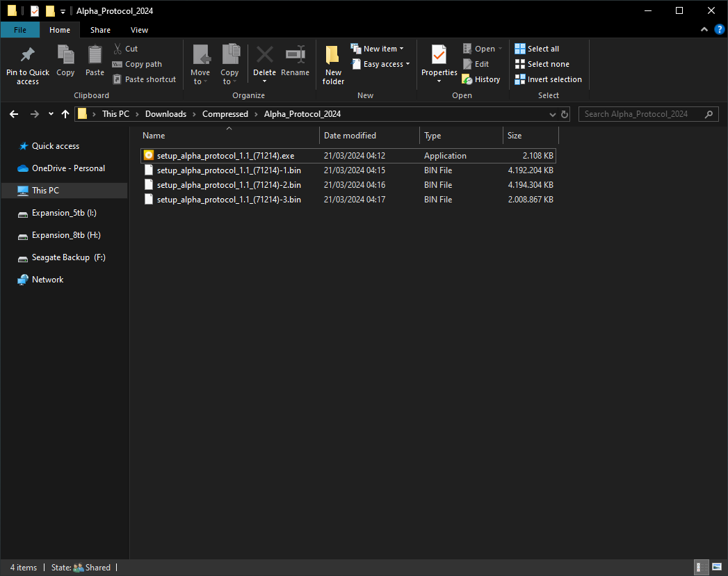Open file History
728x576 pixels.
tap(481, 79)
